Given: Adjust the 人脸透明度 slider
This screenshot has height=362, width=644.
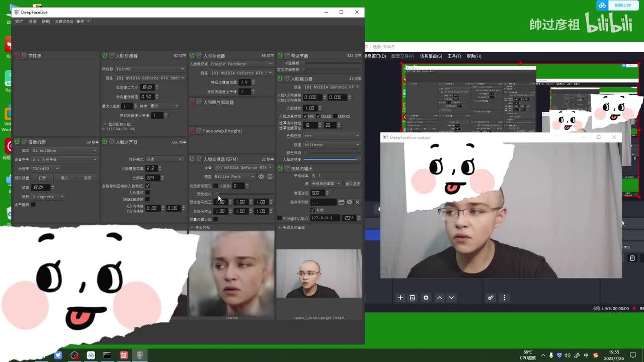Looking at the screenshot, I should tap(331, 159).
